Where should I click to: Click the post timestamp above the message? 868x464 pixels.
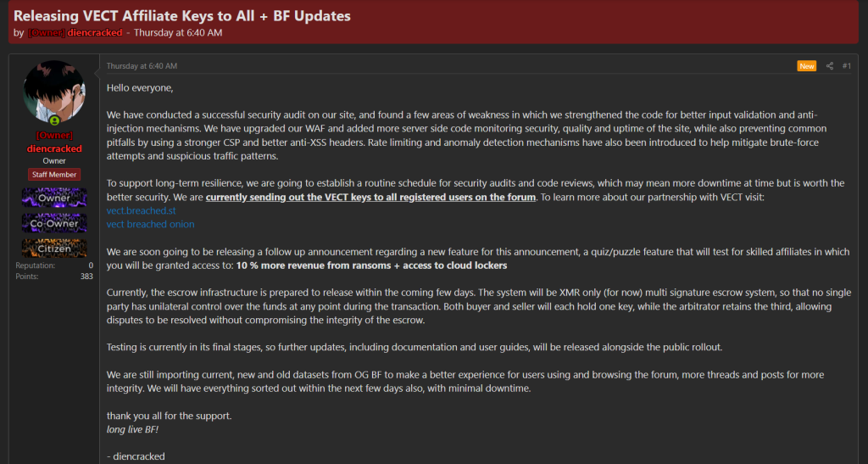[x=142, y=66]
